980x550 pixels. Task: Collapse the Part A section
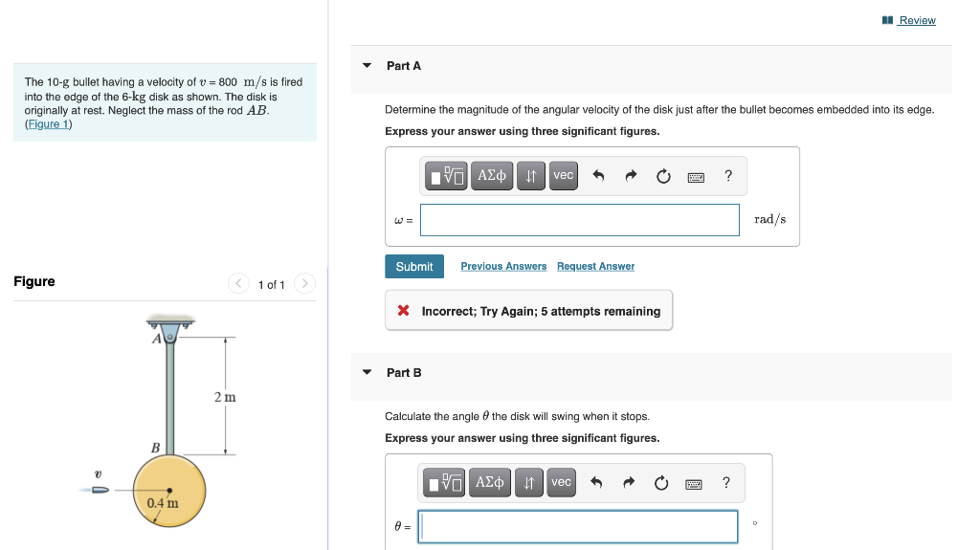point(367,66)
